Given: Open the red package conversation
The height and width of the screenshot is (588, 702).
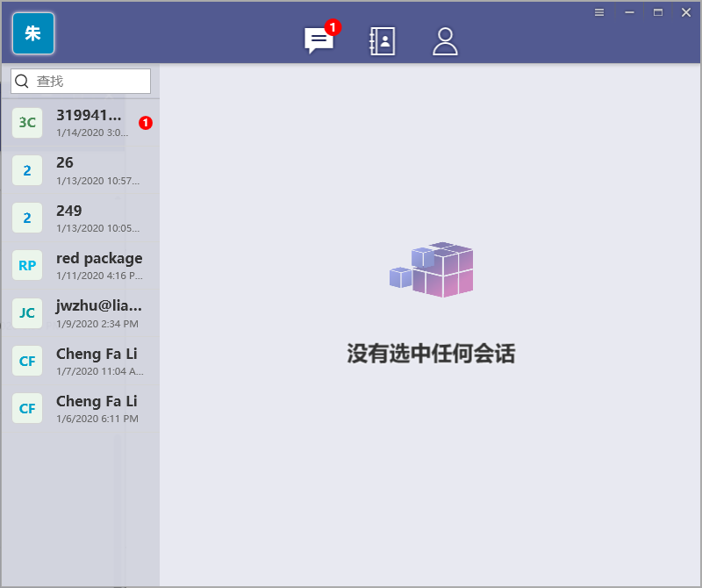Looking at the screenshot, I should tap(81, 266).
